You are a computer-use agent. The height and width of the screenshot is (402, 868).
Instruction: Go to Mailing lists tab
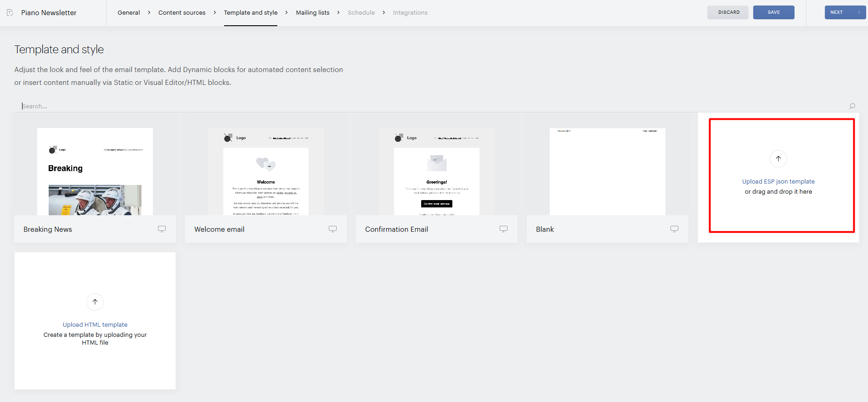tap(313, 12)
